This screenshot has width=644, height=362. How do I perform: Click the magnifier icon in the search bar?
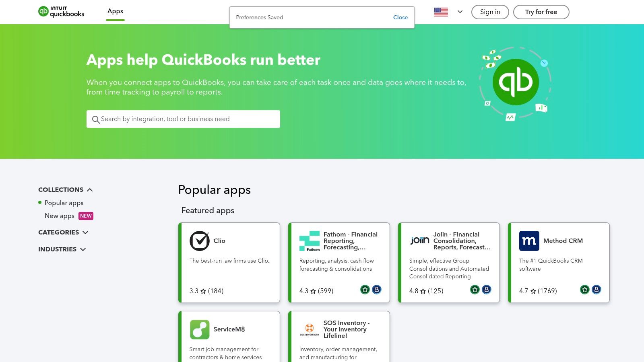pos(96,119)
